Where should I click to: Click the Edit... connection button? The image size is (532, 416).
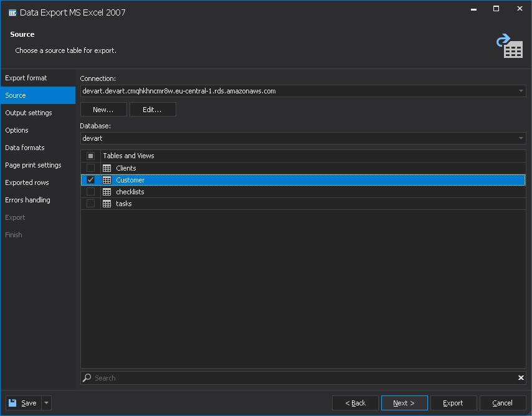pos(153,110)
